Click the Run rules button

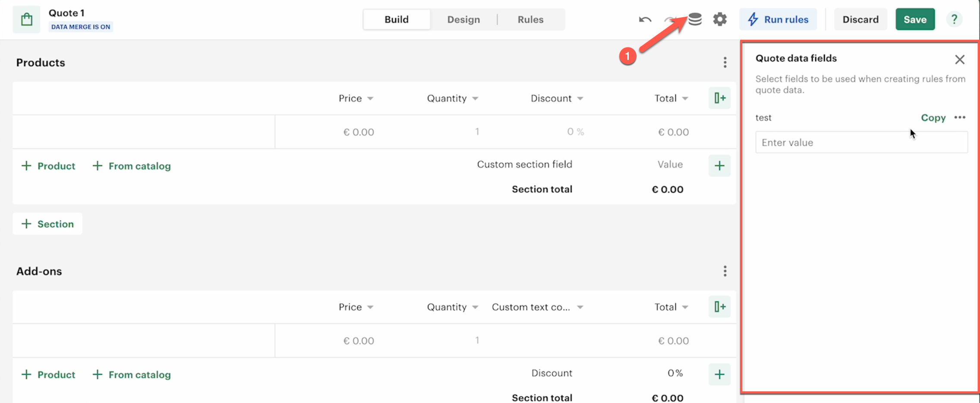coord(778,19)
